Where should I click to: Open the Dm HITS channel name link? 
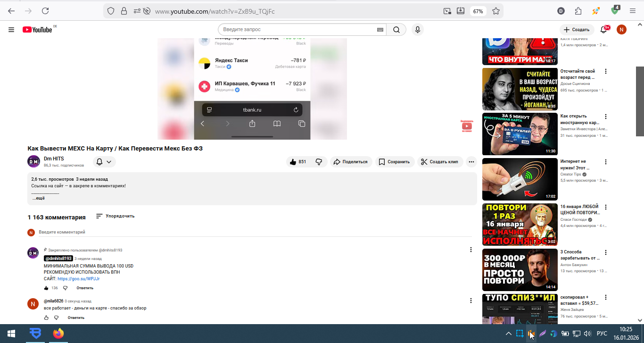(54, 159)
